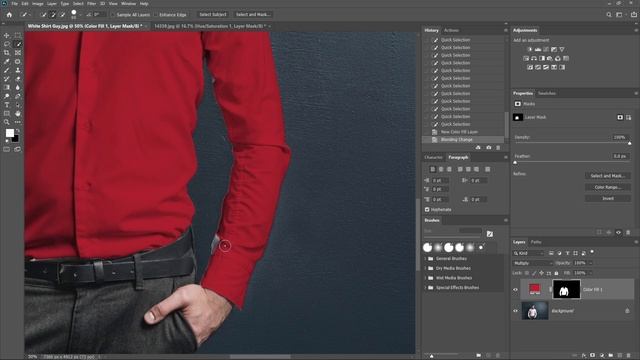Toggle lock all for layer

[556, 273]
